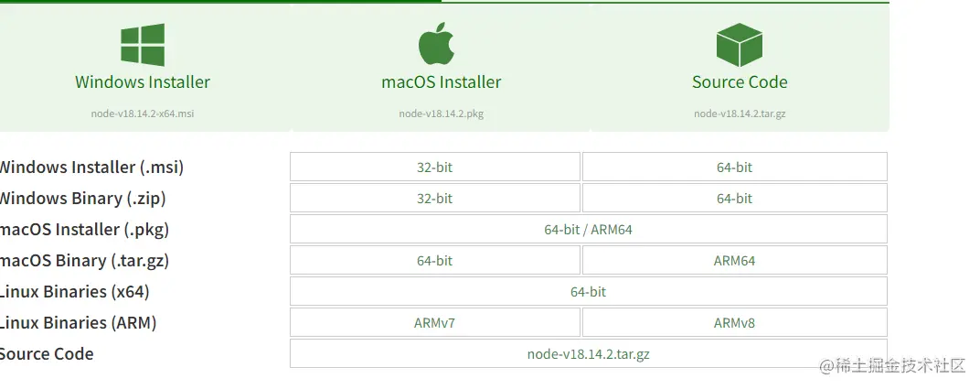
Task: Download node-v18.14.2.pkg file
Action: [x=442, y=114]
